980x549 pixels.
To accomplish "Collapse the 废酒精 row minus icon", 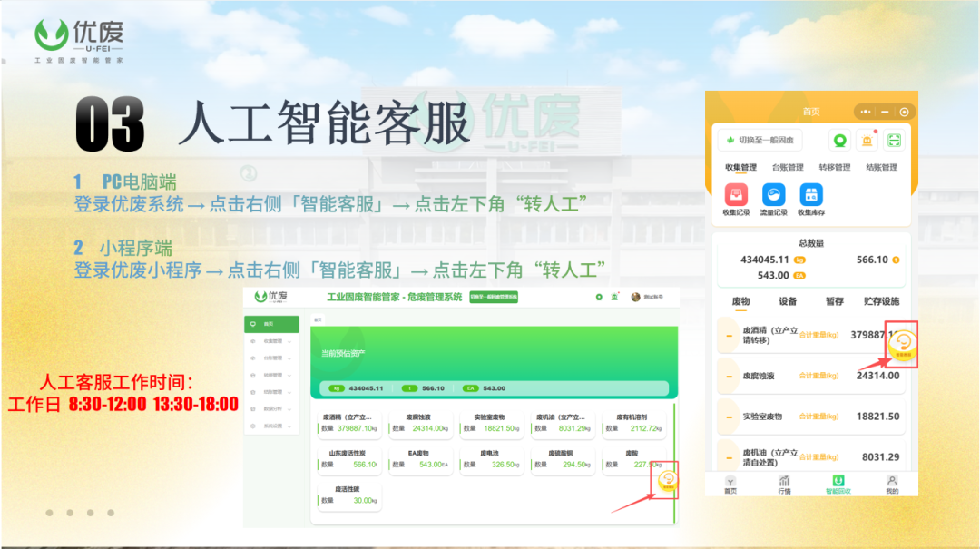I will pyautogui.click(x=729, y=336).
